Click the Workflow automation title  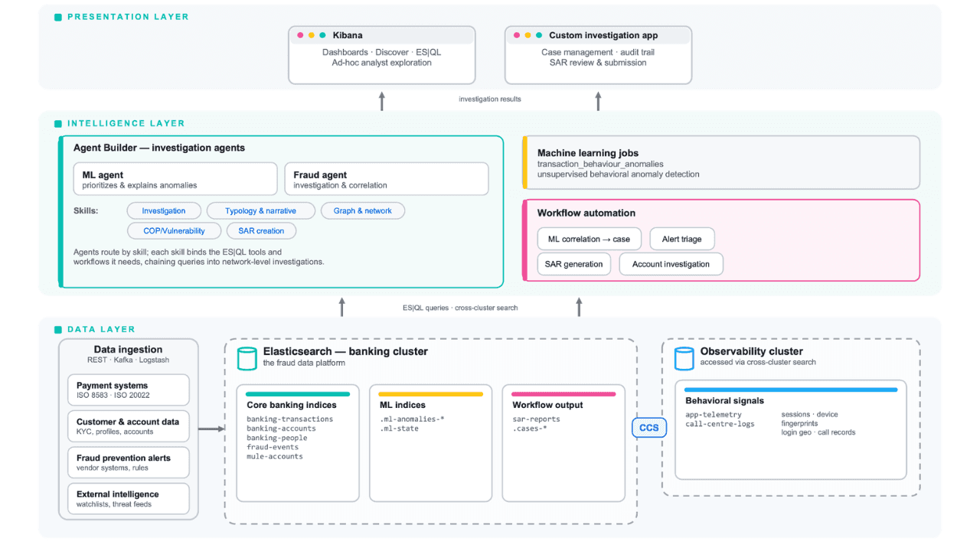point(586,213)
